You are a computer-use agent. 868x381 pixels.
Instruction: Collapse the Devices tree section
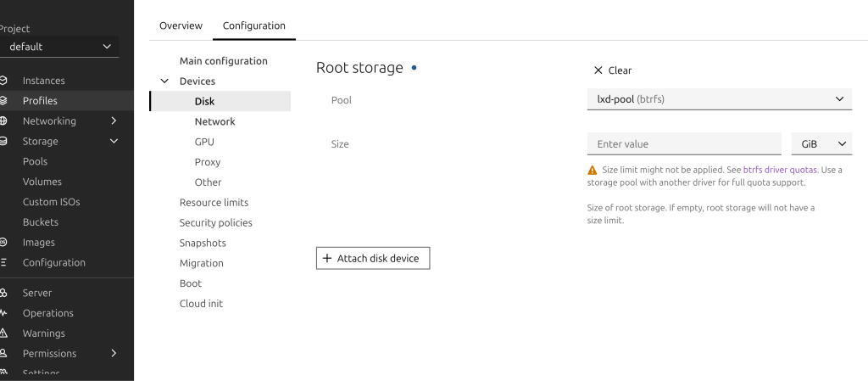point(164,81)
